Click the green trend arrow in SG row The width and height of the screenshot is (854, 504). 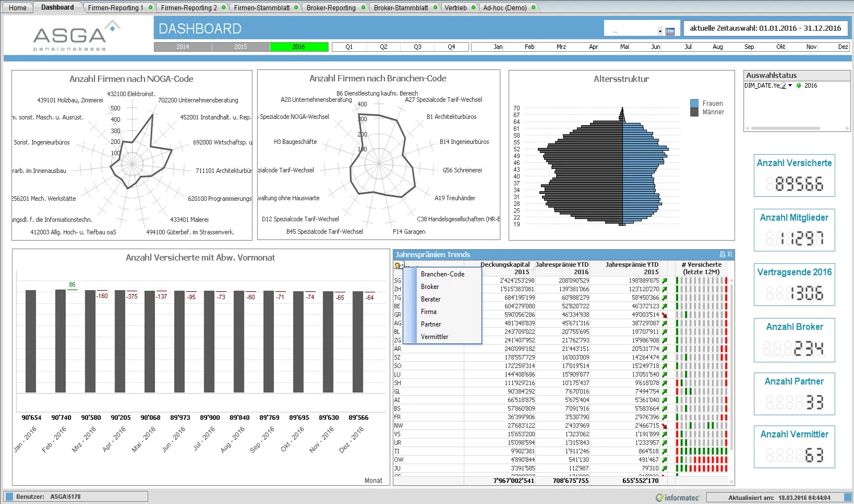[x=664, y=280]
